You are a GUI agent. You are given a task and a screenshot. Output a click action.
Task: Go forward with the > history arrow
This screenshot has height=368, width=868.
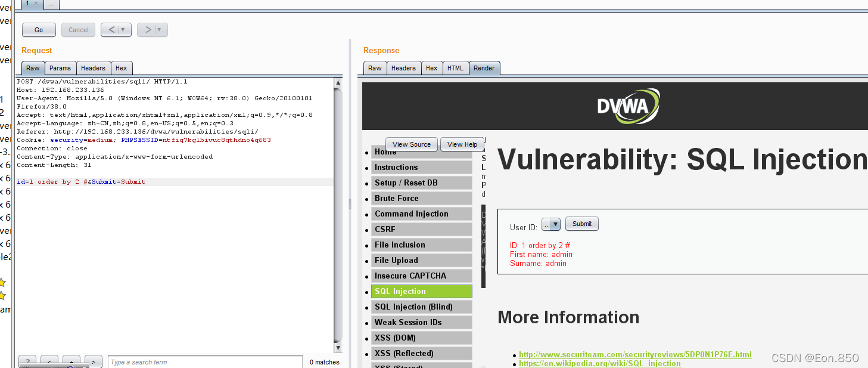[x=147, y=30]
